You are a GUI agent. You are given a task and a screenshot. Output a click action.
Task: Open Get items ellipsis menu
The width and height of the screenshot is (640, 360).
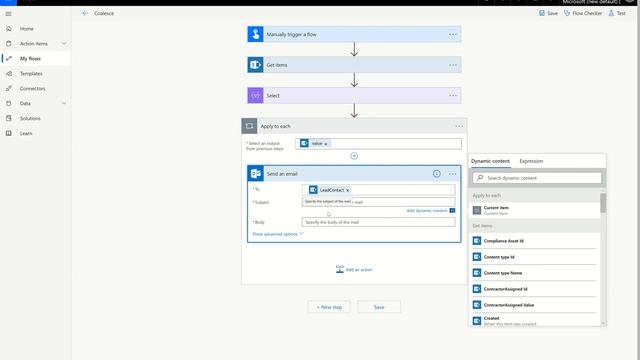point(453,65)
